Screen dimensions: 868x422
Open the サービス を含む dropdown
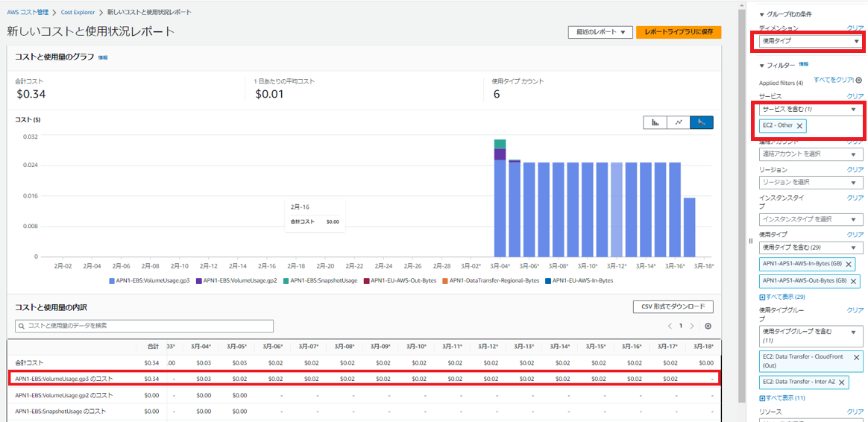pos(811,109)
